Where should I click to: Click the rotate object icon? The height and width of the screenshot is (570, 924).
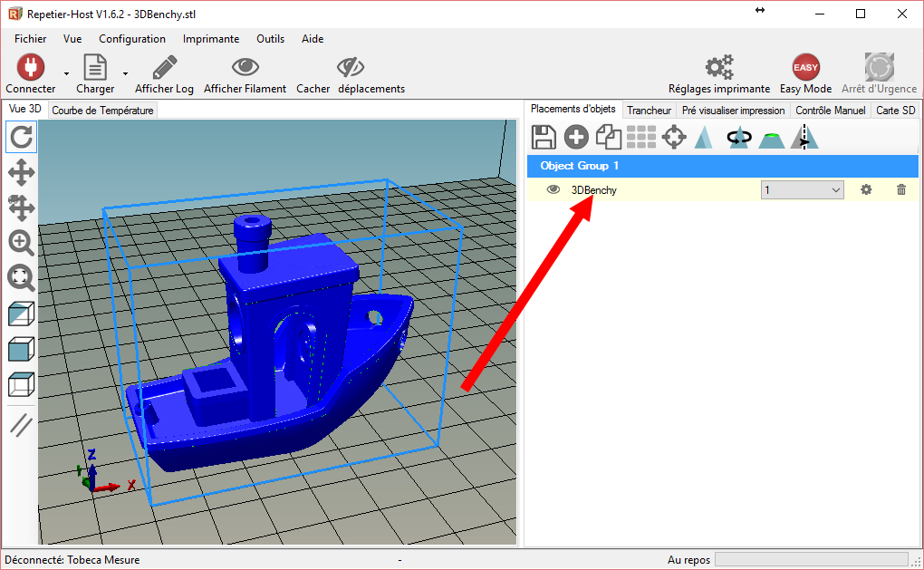[739, 138]
